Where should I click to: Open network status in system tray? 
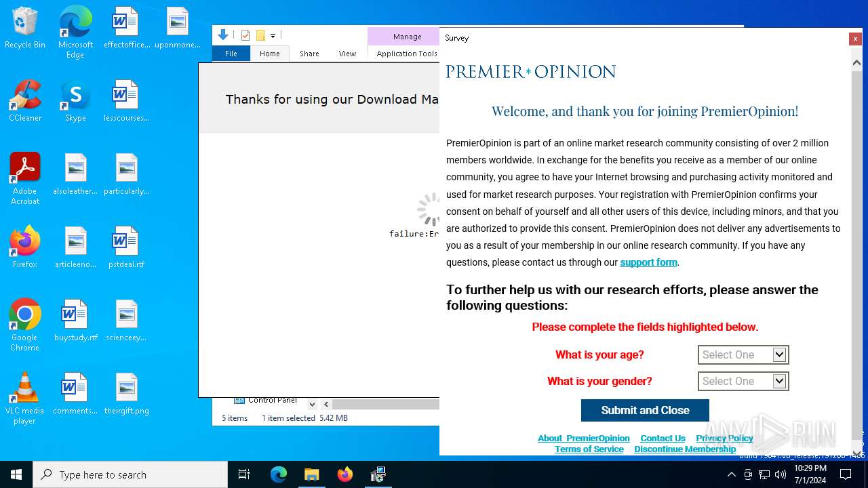coord(764,474)
